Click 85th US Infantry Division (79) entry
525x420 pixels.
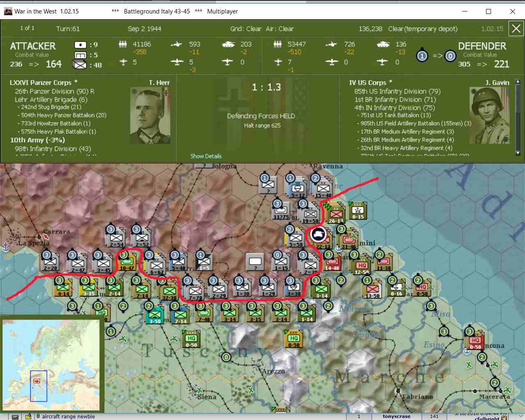tap(397, 91)
